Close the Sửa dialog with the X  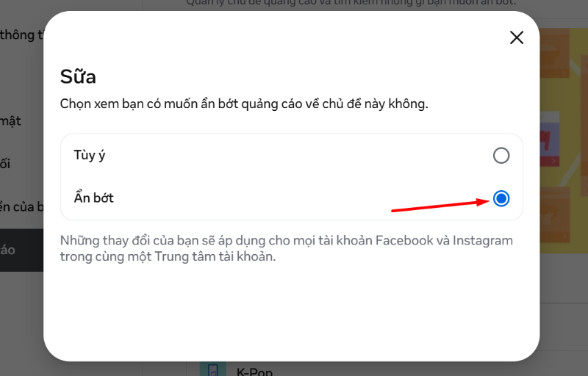(x=517, y=37)
